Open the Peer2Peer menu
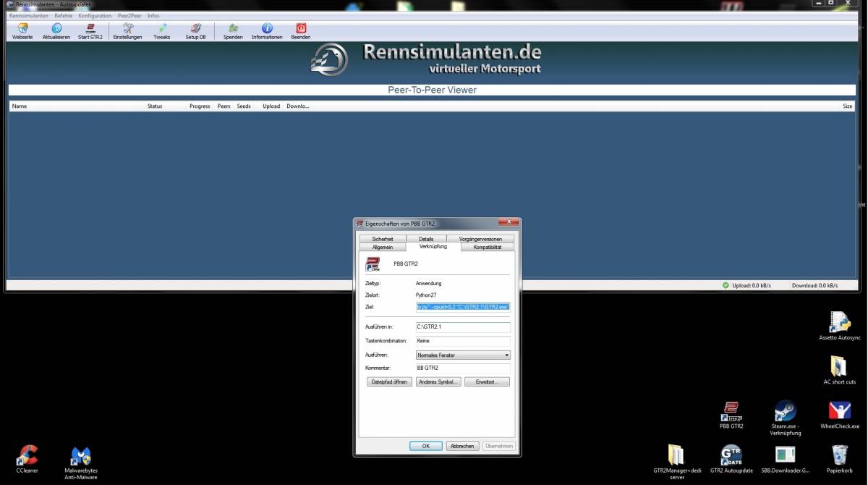Viewport: 868px width, 485px height. click(129, 15)
